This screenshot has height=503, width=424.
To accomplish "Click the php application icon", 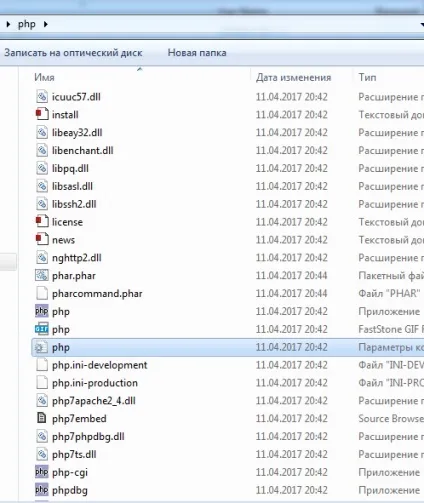I will (x=42, y=311).
